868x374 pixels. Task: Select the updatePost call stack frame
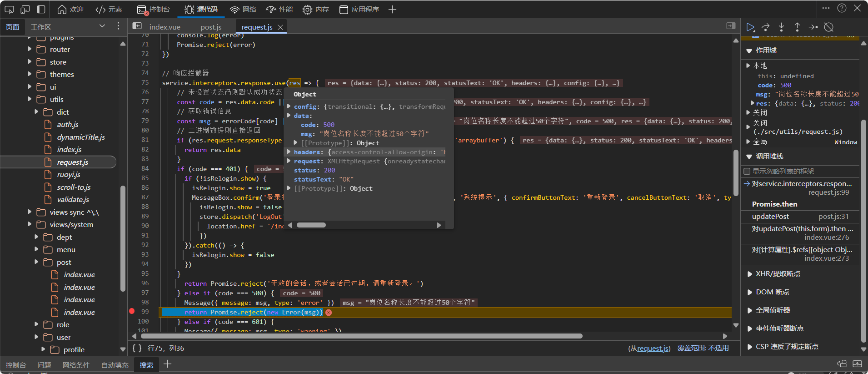[800, 217]
